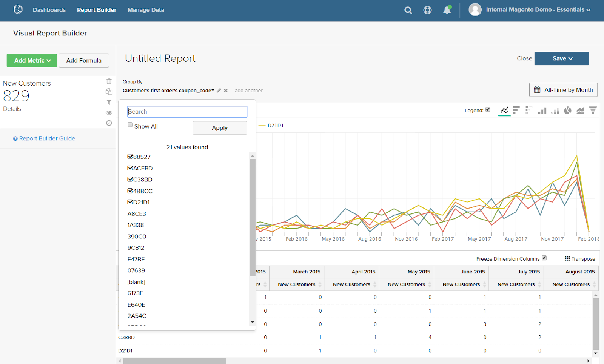
Task: Hide the New Customers metric with the eye icon
Action: tap(109, 113)
